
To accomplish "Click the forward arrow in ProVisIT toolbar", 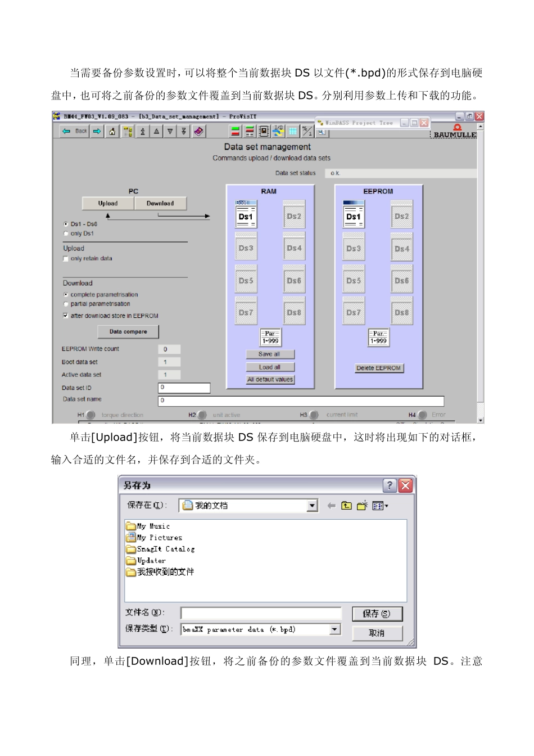I will click(x=97, y=131).
